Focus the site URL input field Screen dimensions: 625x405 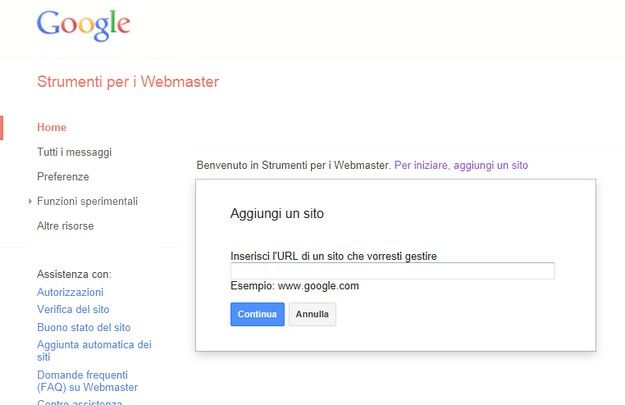tap(392, 271)
